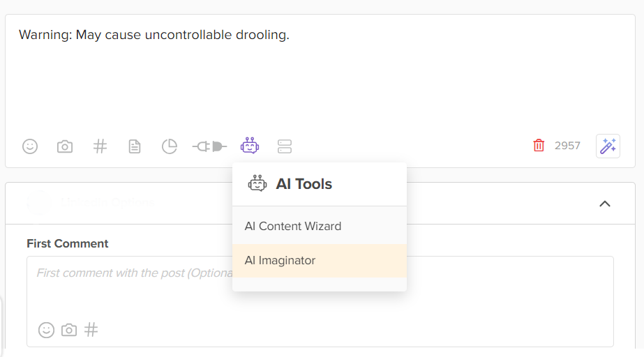The image size is (644, 357).
Task: Click the 2957 character counter
Action: click(x=567, y=146)
